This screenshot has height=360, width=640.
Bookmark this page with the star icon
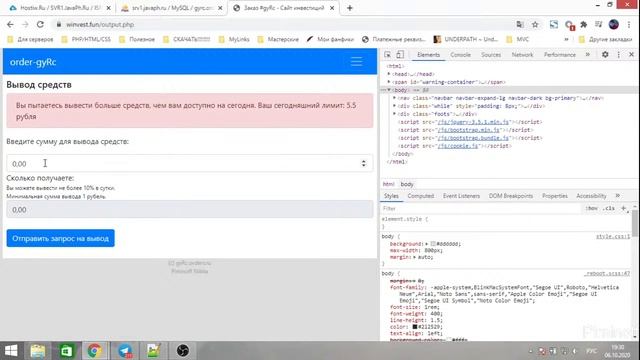tap(535, 24)
